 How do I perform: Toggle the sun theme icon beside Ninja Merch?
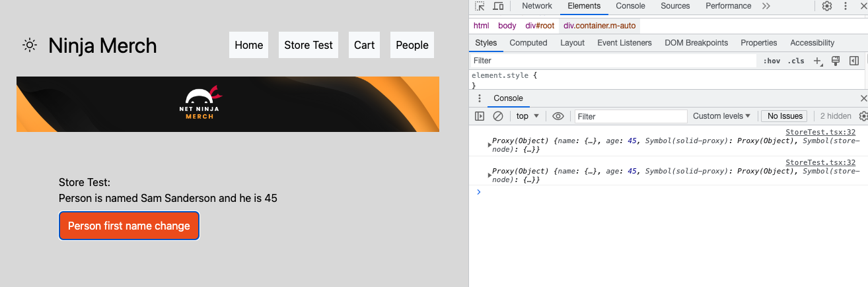(x=29, y=45)
